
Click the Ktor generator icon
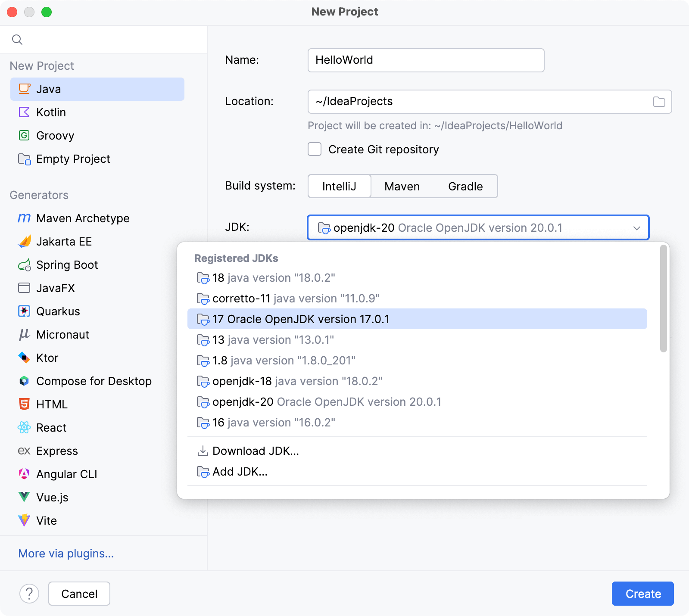24,358
